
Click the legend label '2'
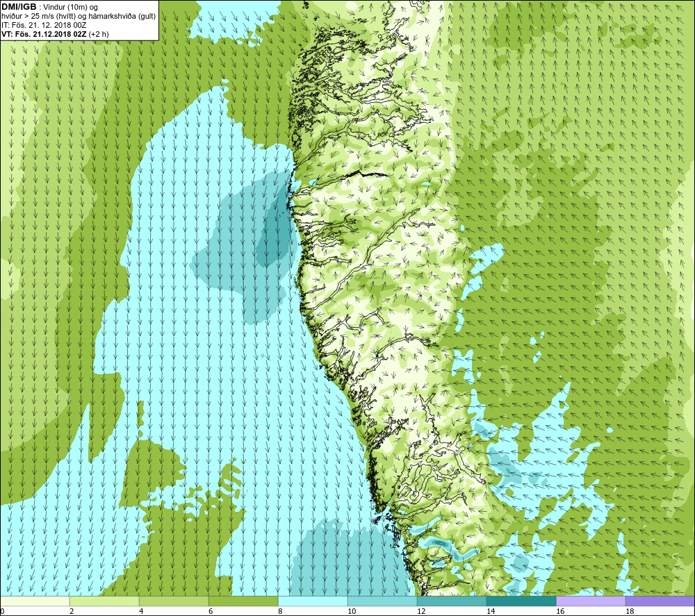tap(72, 611)
